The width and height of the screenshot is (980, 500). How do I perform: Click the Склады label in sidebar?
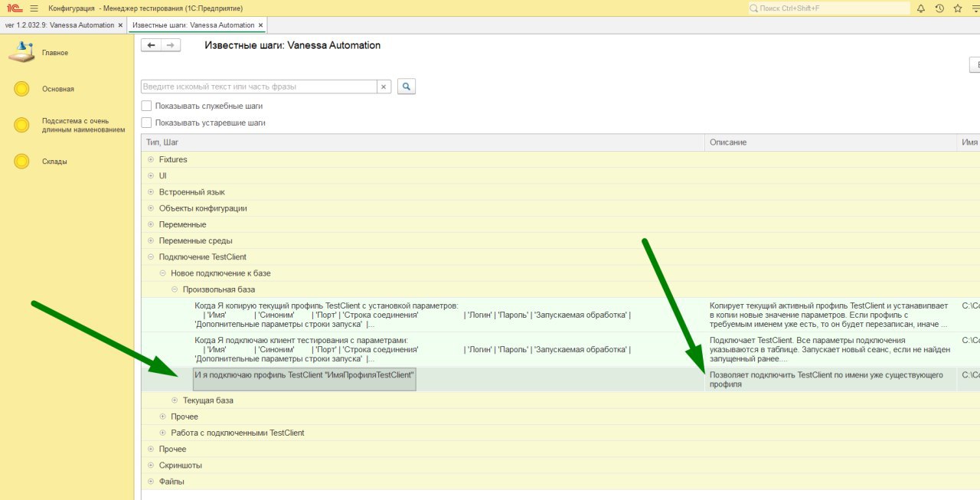click(54, 162)
